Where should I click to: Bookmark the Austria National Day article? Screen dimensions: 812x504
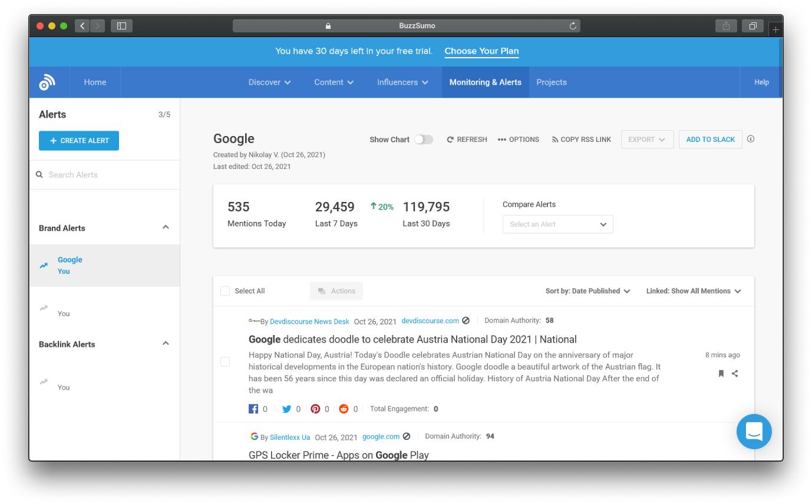[721, 373]
